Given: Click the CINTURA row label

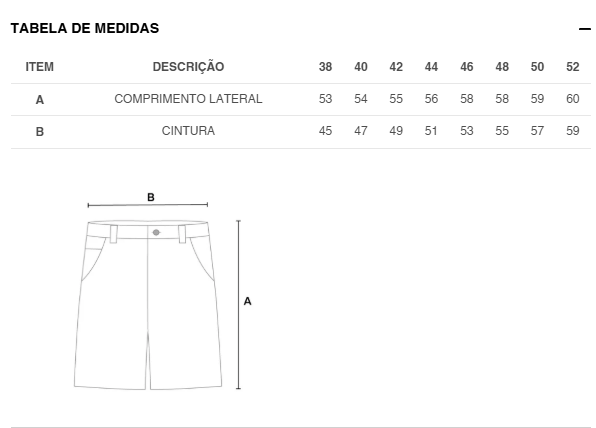Looking at the screenshot, I should coord(189,131).
